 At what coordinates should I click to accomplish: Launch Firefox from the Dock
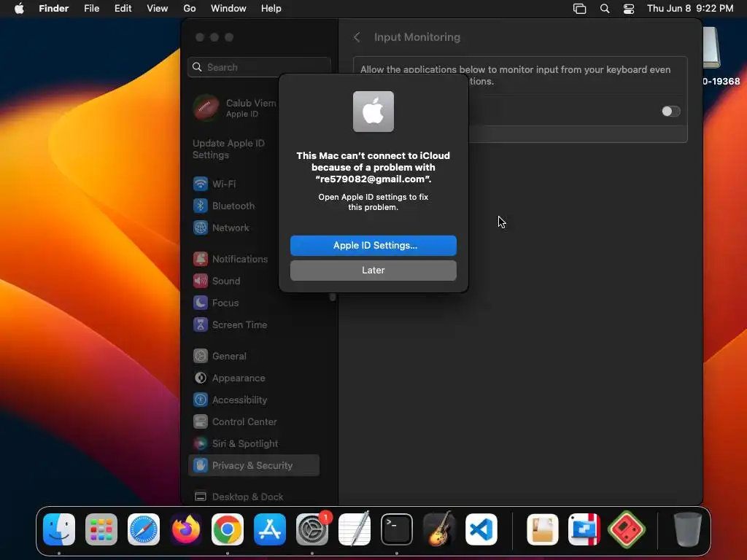tap(186, 529)
